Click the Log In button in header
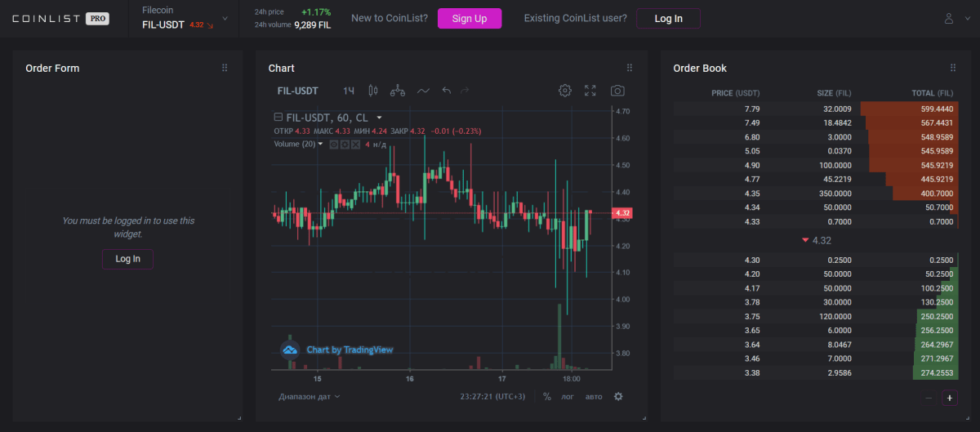Image resolution: width=980 pixels, height=432 pixels. [x=668, y=19]
